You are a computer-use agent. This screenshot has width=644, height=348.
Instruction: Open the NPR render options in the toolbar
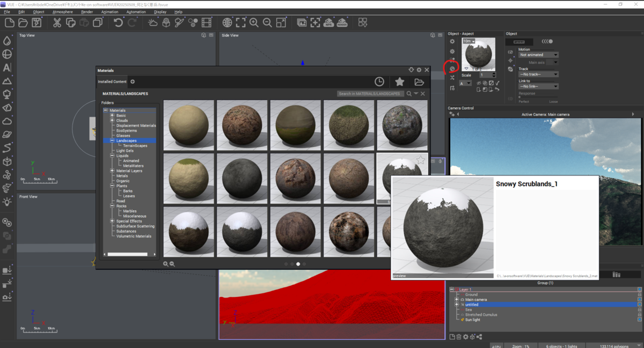(x=327, y=22)
